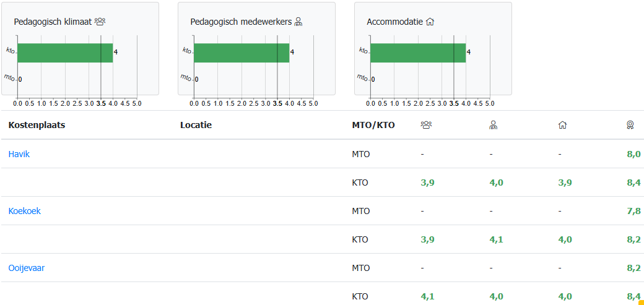Click Havik's MTO overall score 8,0
The image size is (644, 305).
[x=633, y=154]
